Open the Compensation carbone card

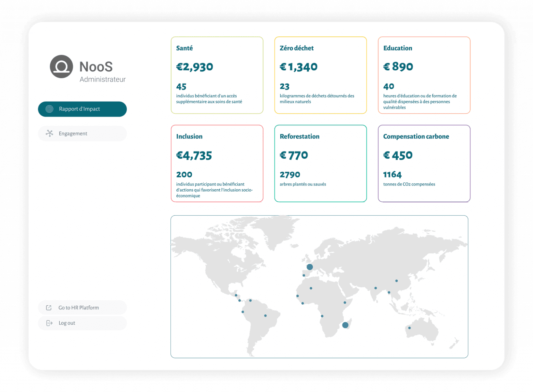424,163
